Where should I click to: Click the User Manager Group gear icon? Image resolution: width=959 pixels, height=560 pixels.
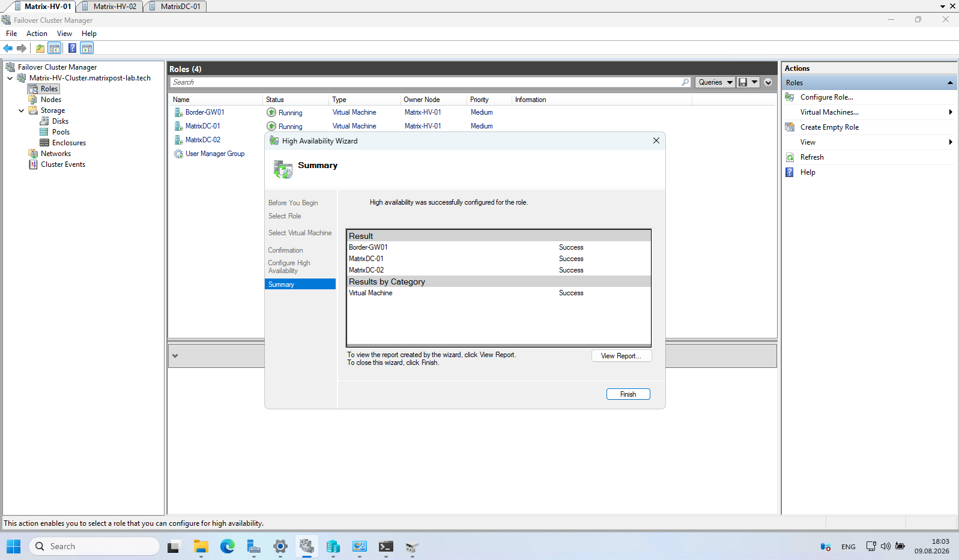click(178, 154)
